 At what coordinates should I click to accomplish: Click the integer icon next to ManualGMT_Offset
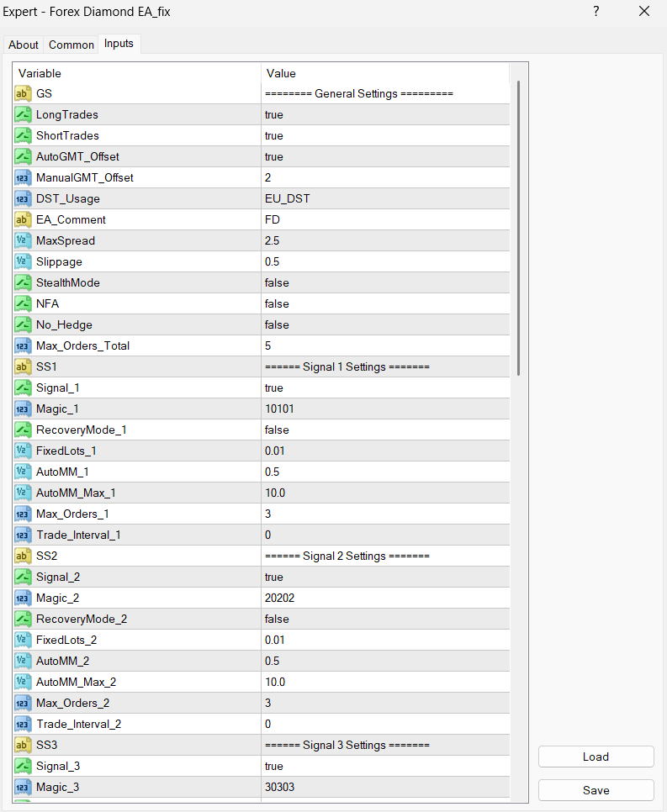click(24, 177)
